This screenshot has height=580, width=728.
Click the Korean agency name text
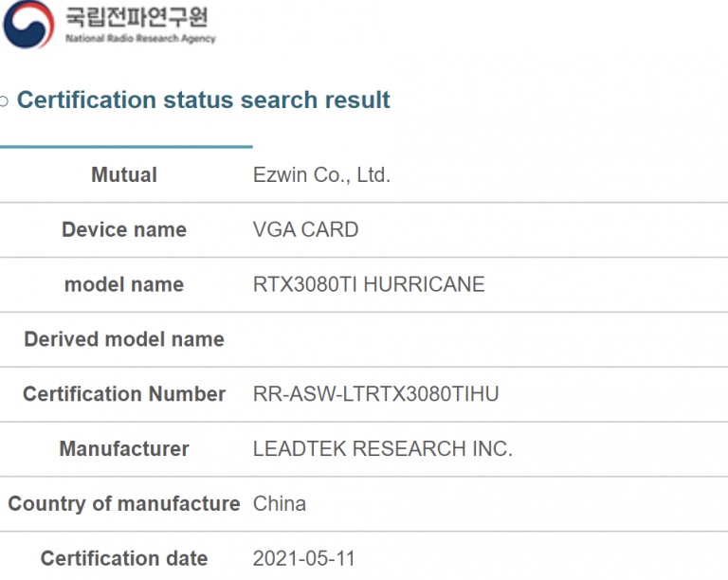136,16
